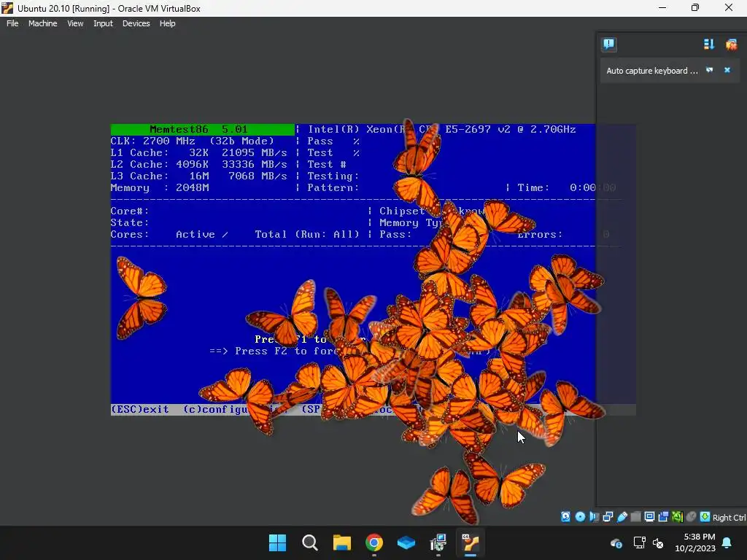Click the L1 Cache row in Memtest
Image resolution: width=747 pixels, height=560 pixels.
(198, 153)
